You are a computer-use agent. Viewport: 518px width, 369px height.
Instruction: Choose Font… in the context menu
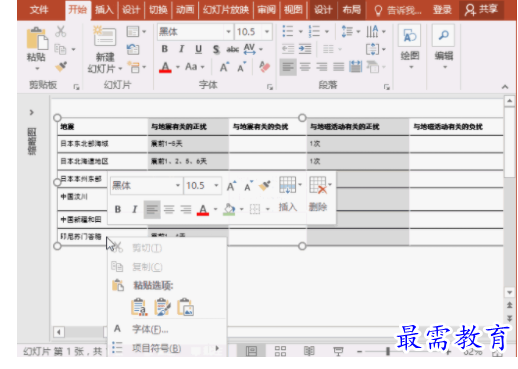[168, 329]
